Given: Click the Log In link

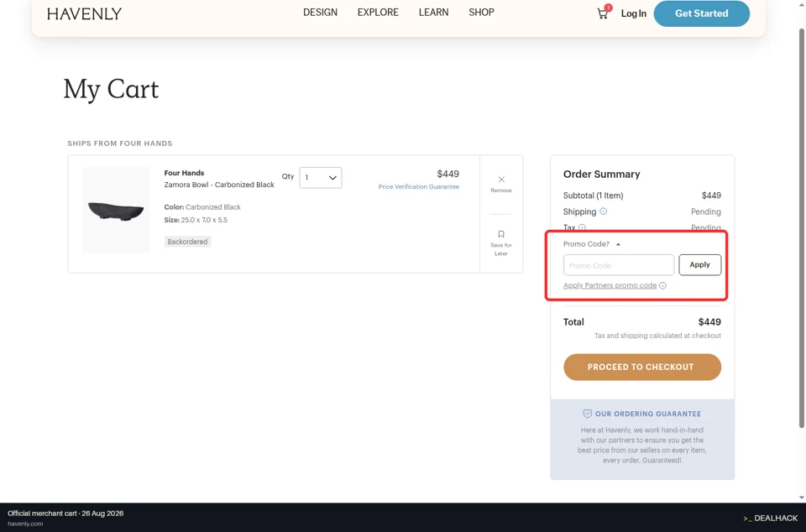Looking at the screenshot, I should tap(633, 13).
